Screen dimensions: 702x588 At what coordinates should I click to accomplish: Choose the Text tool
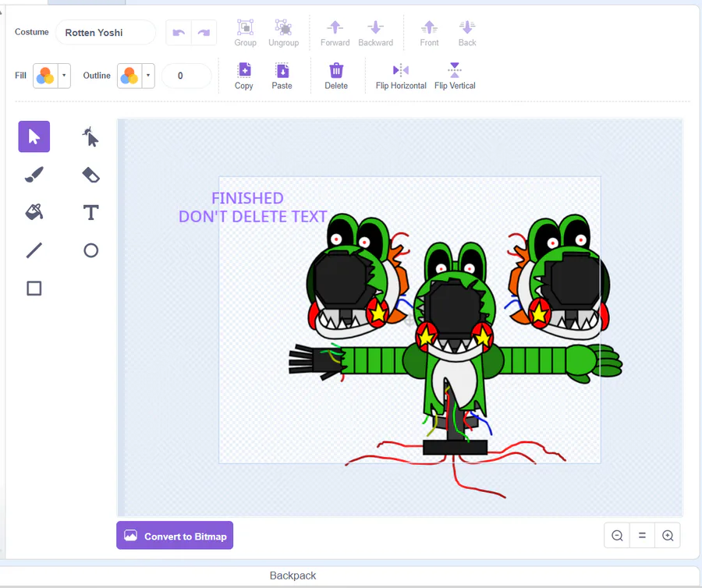pyautogui.click(x=90, y=212)
